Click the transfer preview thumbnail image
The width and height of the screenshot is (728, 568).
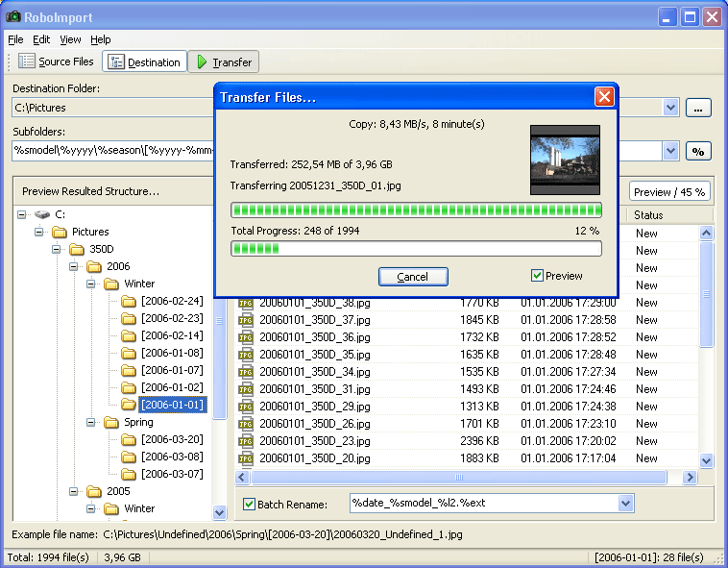pyautogui.click(x=565, y=161)
